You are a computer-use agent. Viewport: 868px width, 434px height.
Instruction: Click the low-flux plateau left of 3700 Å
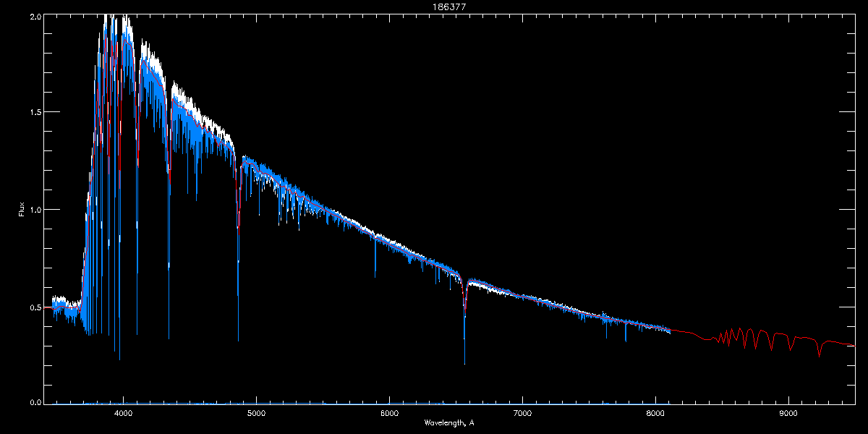65,309
